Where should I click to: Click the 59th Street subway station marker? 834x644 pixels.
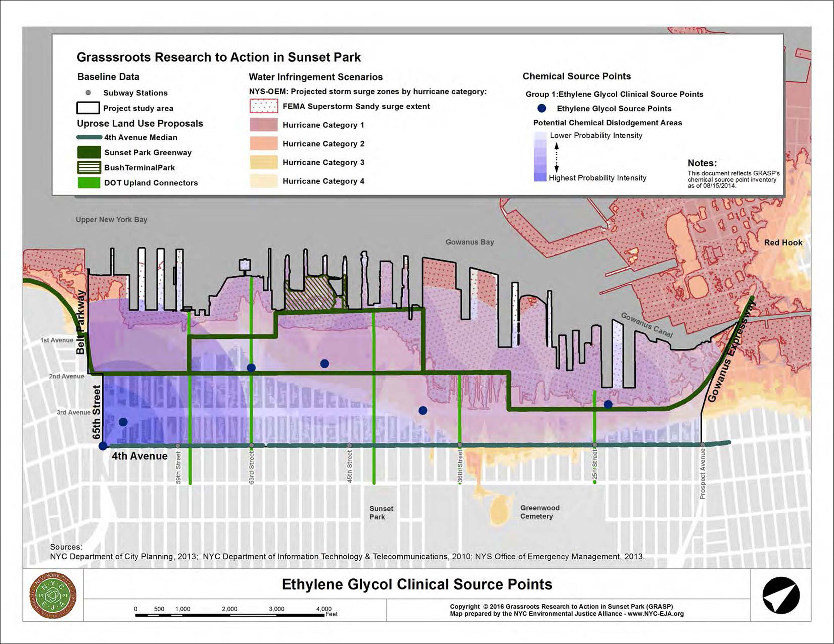(177, 446)
